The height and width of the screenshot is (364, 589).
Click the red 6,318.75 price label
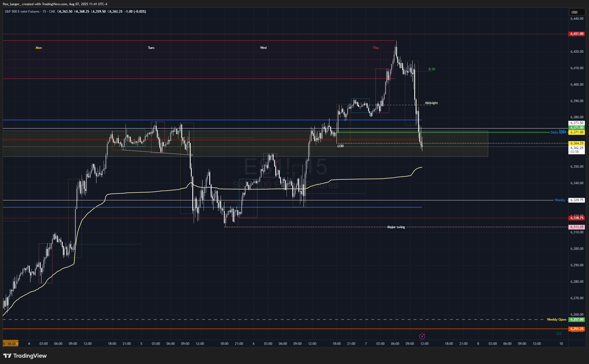[x=577, y=218]
